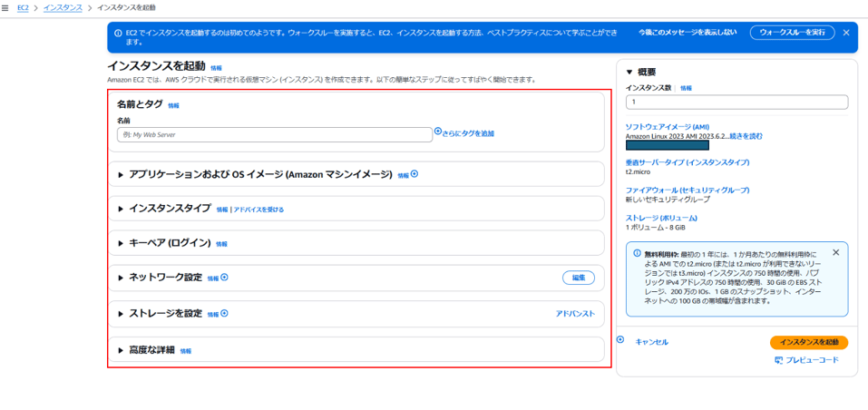
Task: Click 新しいセキュリティグループ text
Action: [x=668, y=200]
